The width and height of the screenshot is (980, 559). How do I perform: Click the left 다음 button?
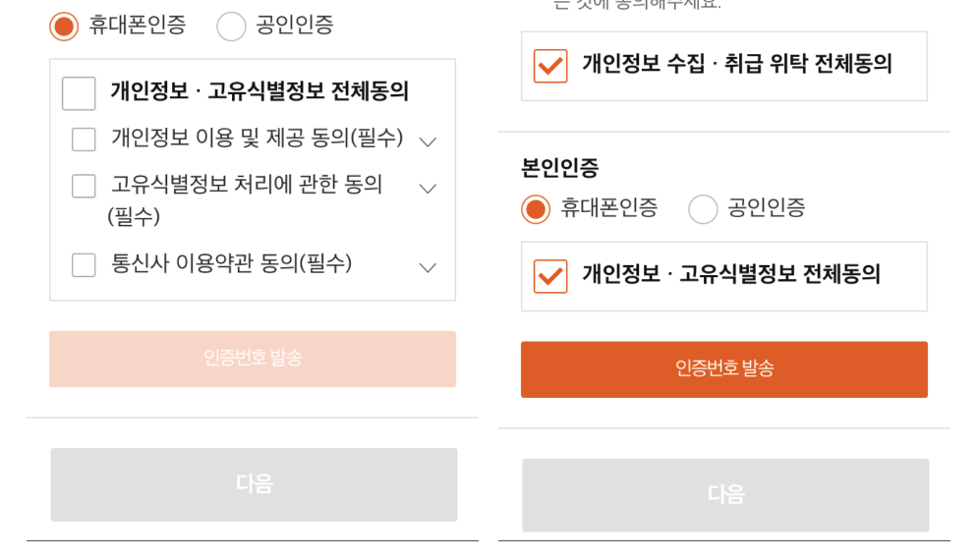[254, 484]
